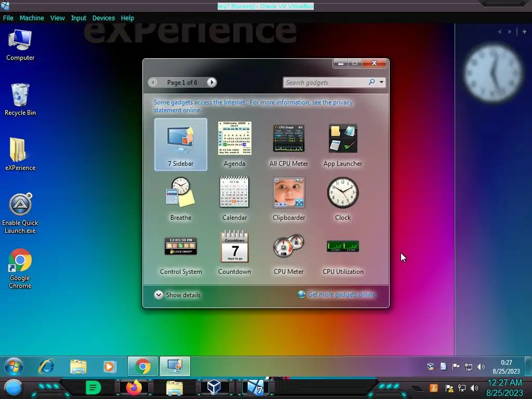Click sidebar previous arrow at top

(x=499, y=32)
